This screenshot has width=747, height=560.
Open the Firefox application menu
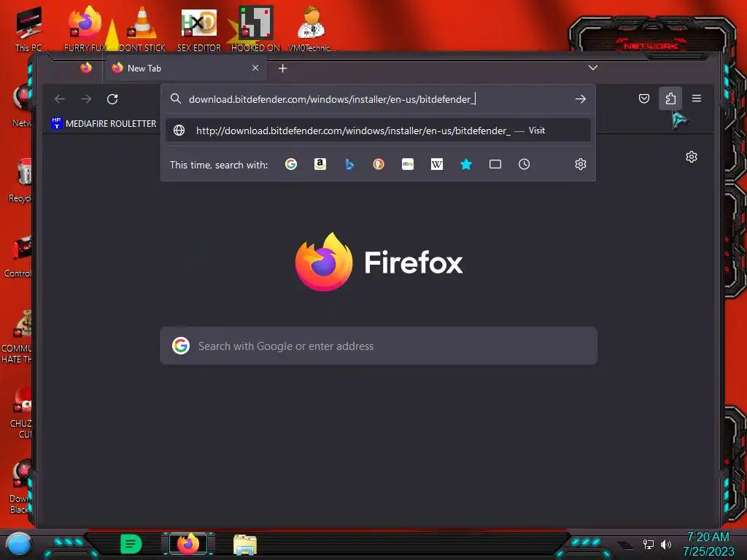697,98
